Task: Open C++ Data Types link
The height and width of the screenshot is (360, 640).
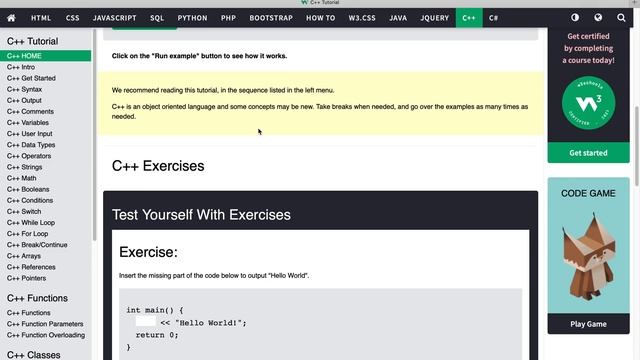Action: pyautogui.click(x=31, y=144)
